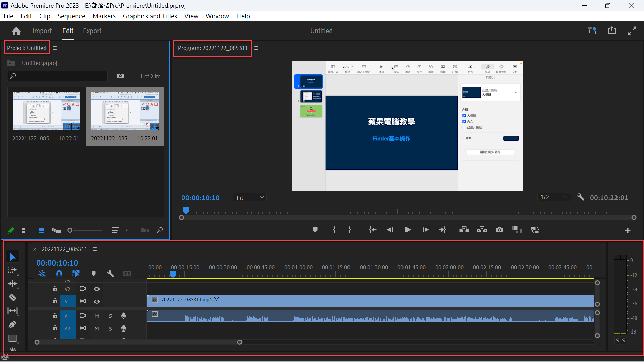The image size is (644, 362).
Task: Switch Project panel to Freeform view
Action: click(x=56, y=230)
